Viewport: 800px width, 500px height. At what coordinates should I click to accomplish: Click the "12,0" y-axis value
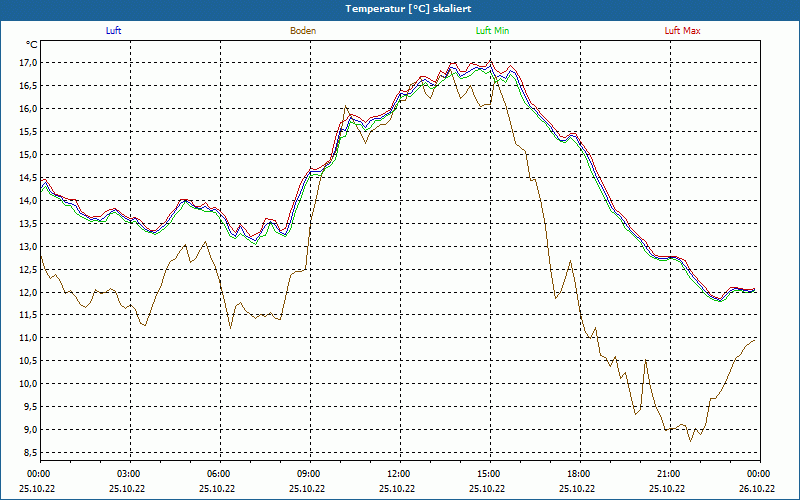pyautogui.click(x=28, y=292)
